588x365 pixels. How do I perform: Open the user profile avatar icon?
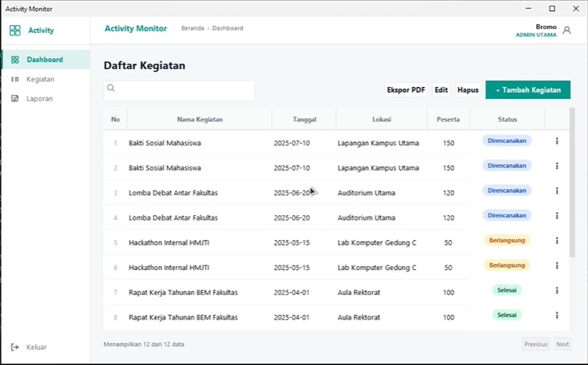567,31
